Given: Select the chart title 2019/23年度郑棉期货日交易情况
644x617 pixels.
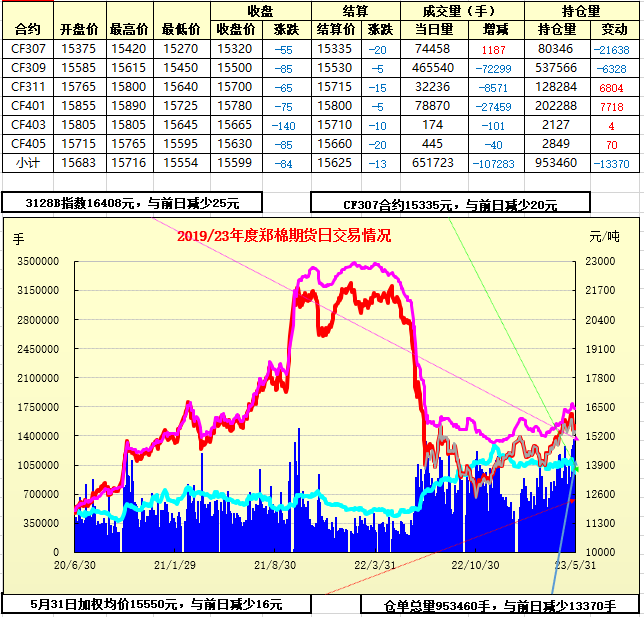Looking at the screenshot, I should pyautogui.click(x=283, y=236).
